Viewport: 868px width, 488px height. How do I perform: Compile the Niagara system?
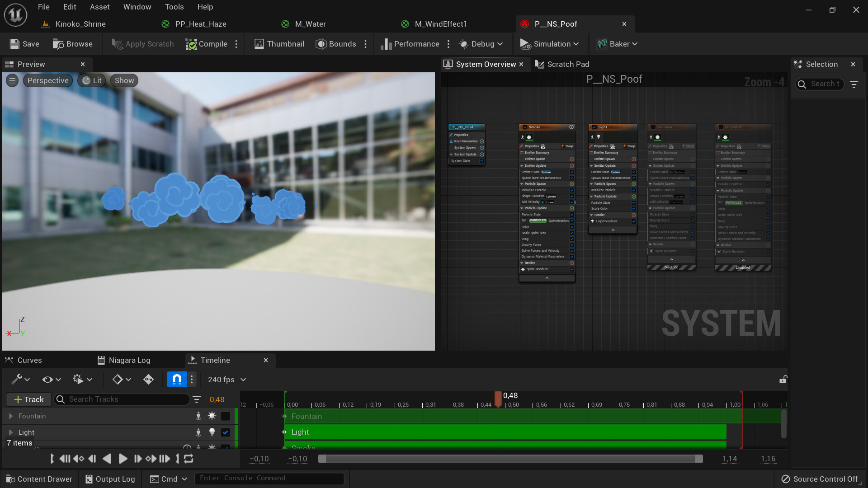[x=207, y=44]
